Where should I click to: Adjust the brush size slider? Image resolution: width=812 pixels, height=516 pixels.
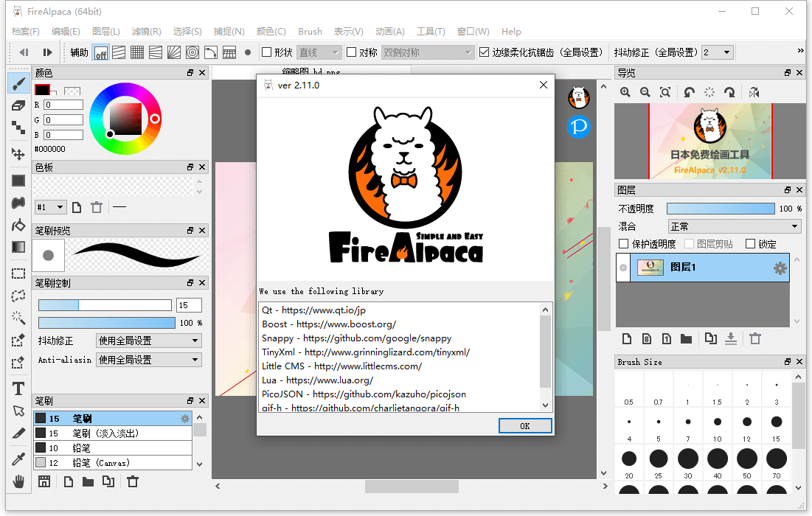point(105,305)
